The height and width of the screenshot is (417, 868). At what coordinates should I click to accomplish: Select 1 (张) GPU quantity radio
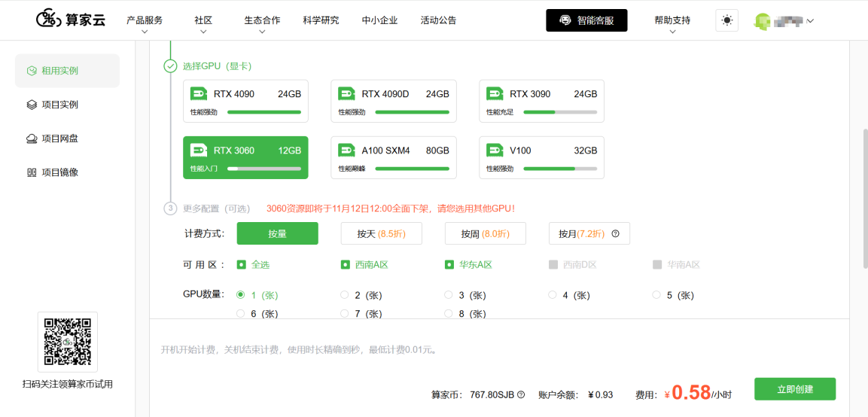click(x=240, y=294)
